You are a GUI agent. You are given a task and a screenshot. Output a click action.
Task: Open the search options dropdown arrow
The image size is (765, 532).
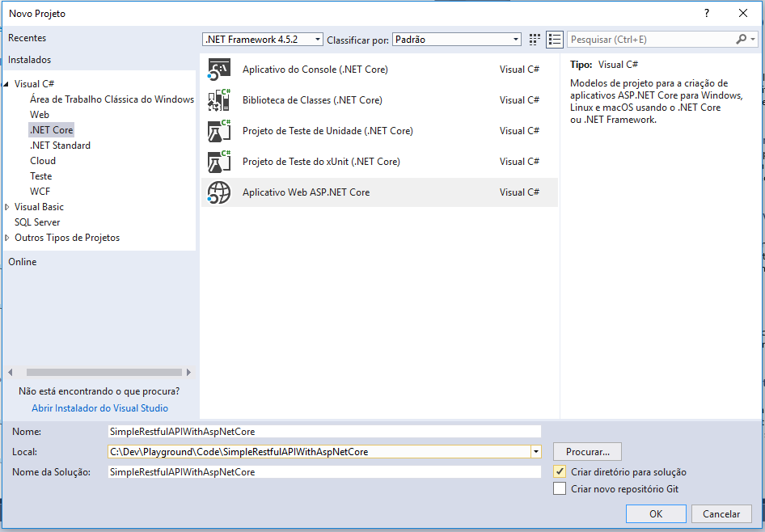pos(753,39)
